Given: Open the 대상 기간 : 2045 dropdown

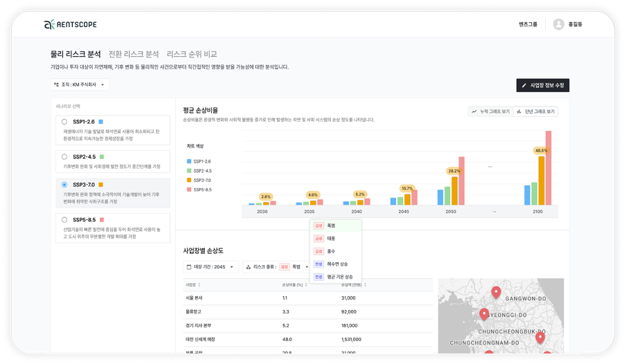Looking at the screenshot, I should 211,266.
